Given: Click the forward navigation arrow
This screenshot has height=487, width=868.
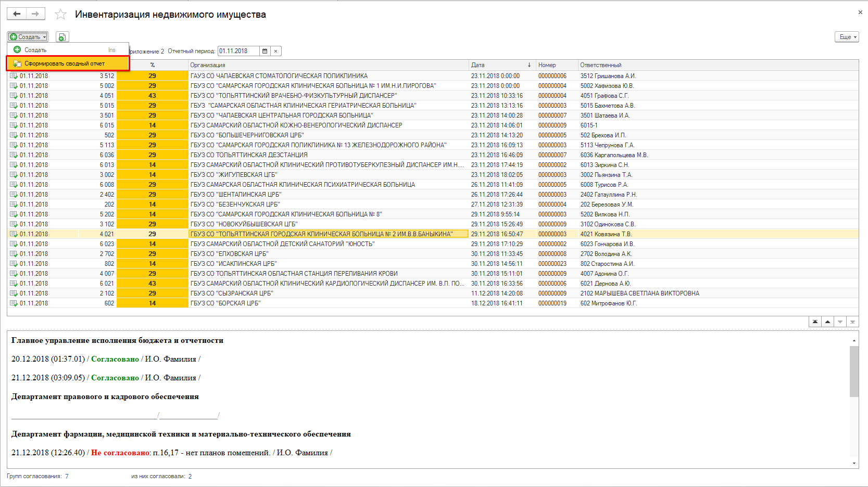Looking at the screenshot, I should [x=35, y=14].
